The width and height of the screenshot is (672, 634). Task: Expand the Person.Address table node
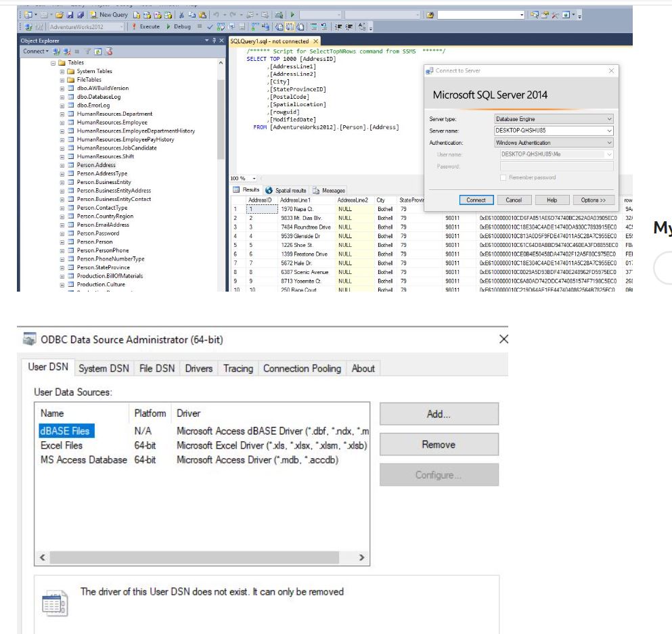coord(62,165)
